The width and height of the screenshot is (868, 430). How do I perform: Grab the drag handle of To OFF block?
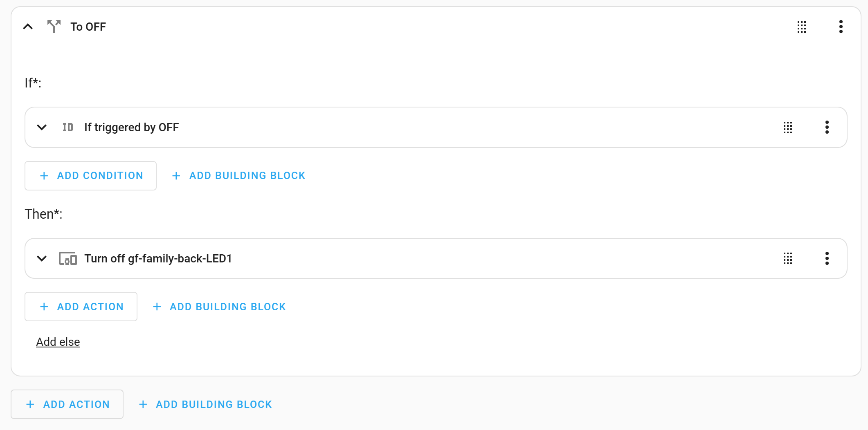pyautogui.click(x=802, y=27)
